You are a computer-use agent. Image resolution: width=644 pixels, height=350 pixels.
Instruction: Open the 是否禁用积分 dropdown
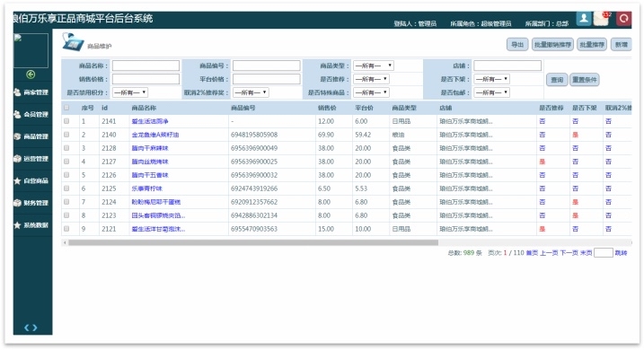click(129, 92)
